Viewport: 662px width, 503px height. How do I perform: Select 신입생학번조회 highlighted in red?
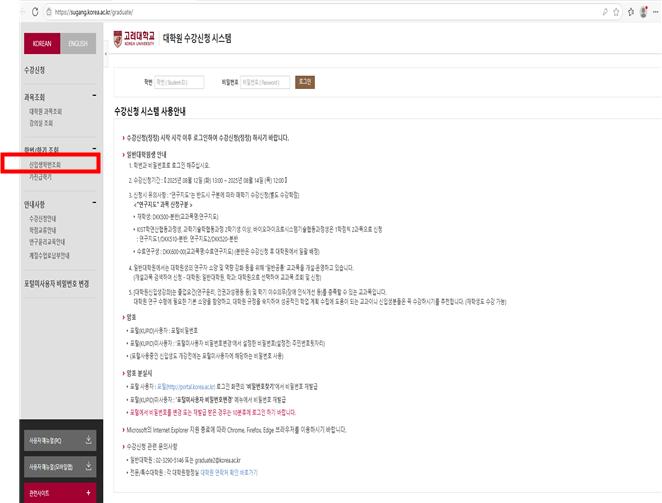pyautogui.click(x=45, y=165)
